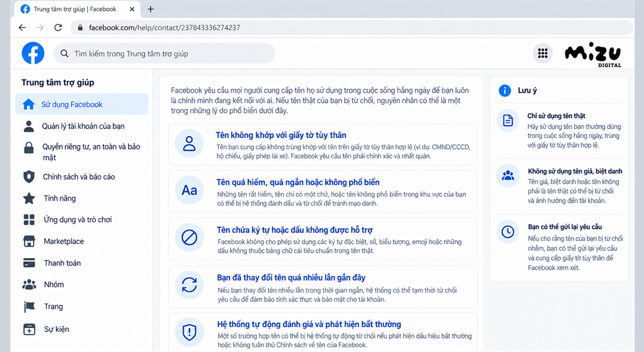Reload the page with the refresh button
This screenshot has width=644, height=352.
click(58, 28)
